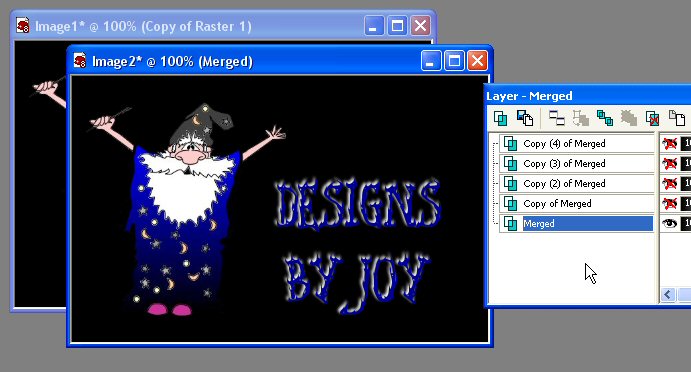Click the New Raster Layer icon
The image size is (691, 372).
coord(500,118)
